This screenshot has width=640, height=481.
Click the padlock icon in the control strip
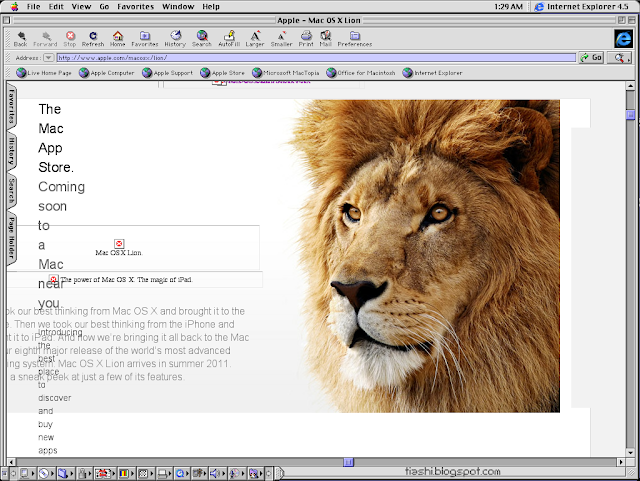click(82, 473)
